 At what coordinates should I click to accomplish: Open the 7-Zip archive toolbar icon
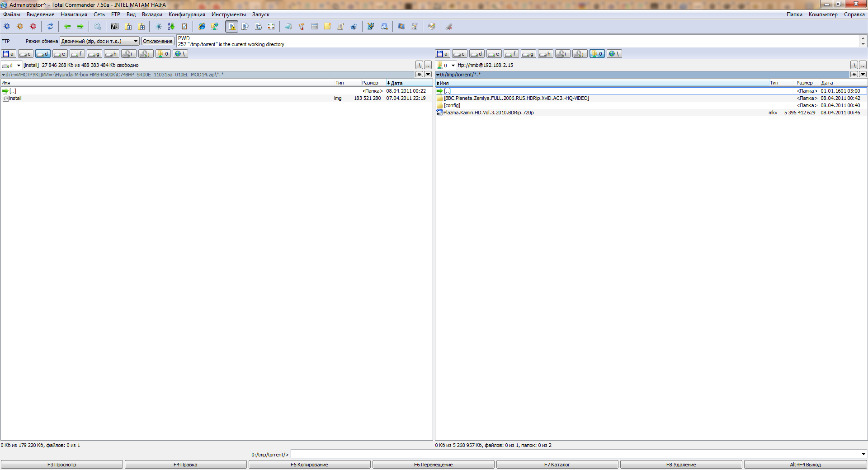click(115, 27)
